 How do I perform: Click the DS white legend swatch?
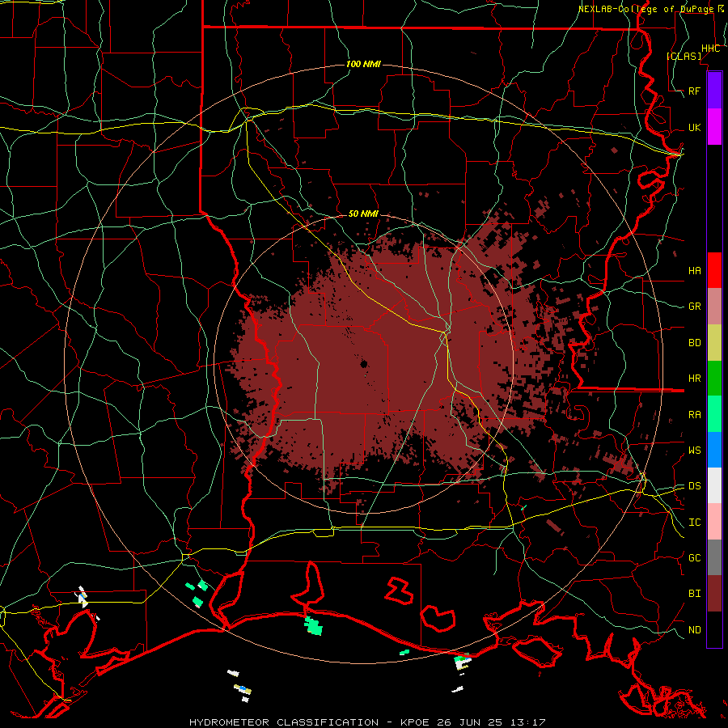(x=714, y=485)
